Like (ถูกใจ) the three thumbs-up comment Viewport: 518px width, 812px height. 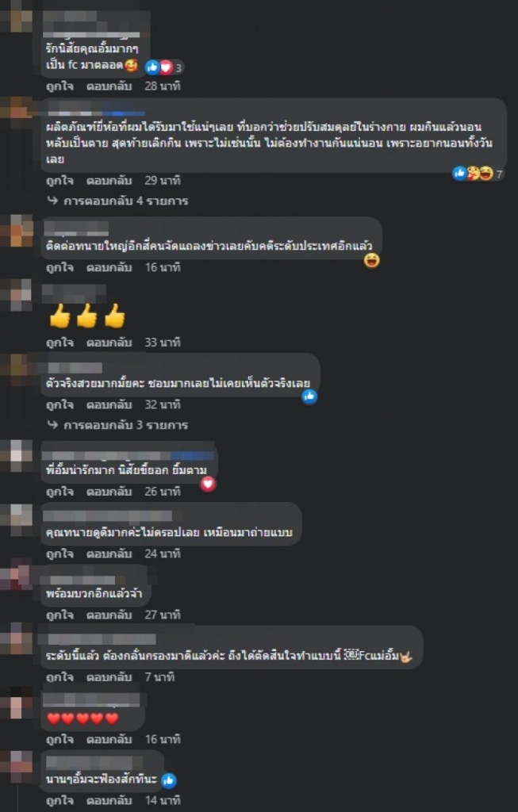(x=60, y=343)
